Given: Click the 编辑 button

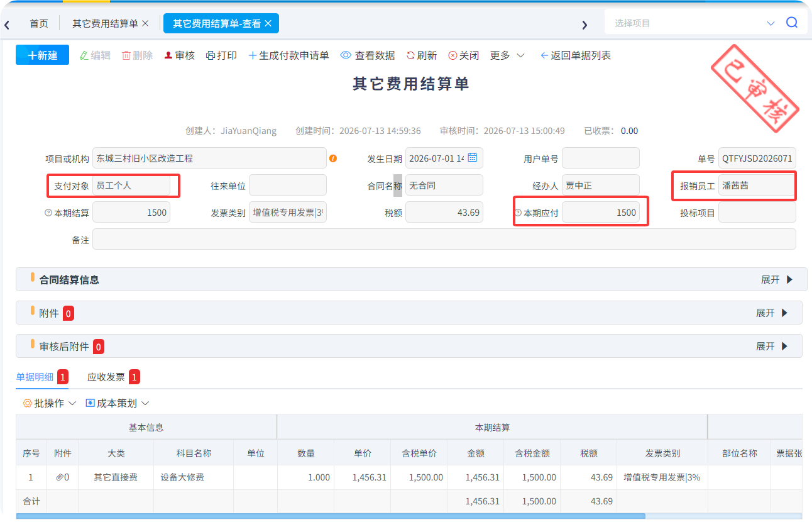Looking at the screenshot, I should click(95, 55).
